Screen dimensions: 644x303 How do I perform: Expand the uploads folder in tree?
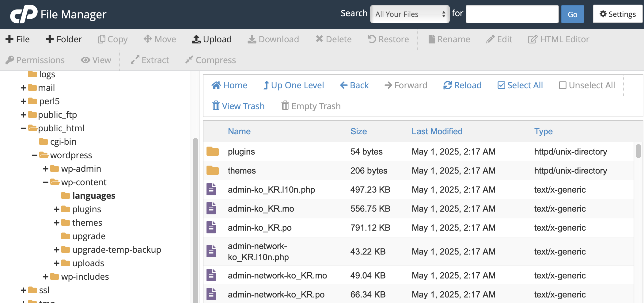pyautogui.click(x=56, y=263)
